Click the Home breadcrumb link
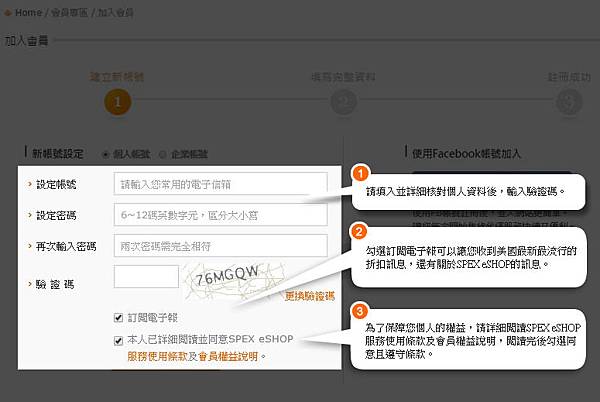The image size is (600, 402). (28, 13)
